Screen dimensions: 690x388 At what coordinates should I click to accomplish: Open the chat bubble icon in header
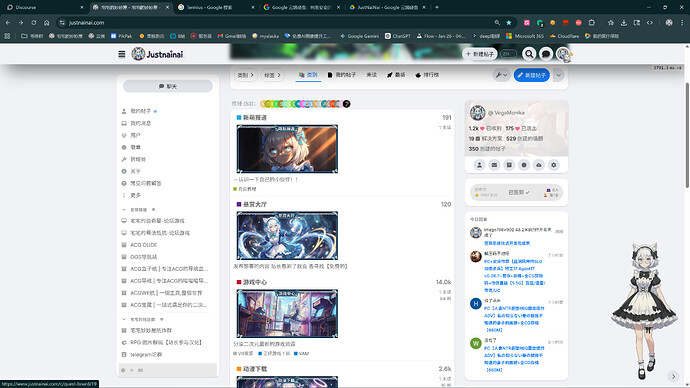[x=546, y=54]
